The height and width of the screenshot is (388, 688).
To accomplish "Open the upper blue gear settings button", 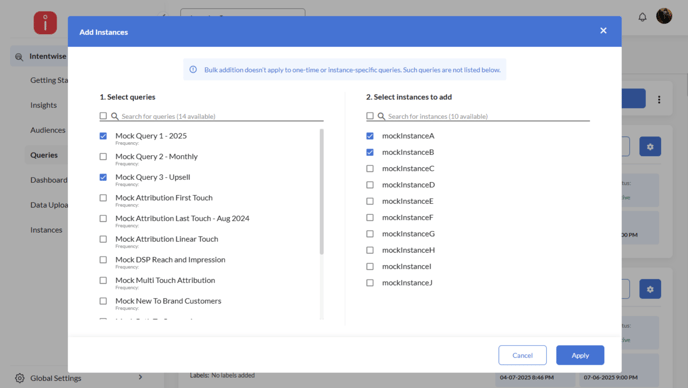I will coord(650,147).
